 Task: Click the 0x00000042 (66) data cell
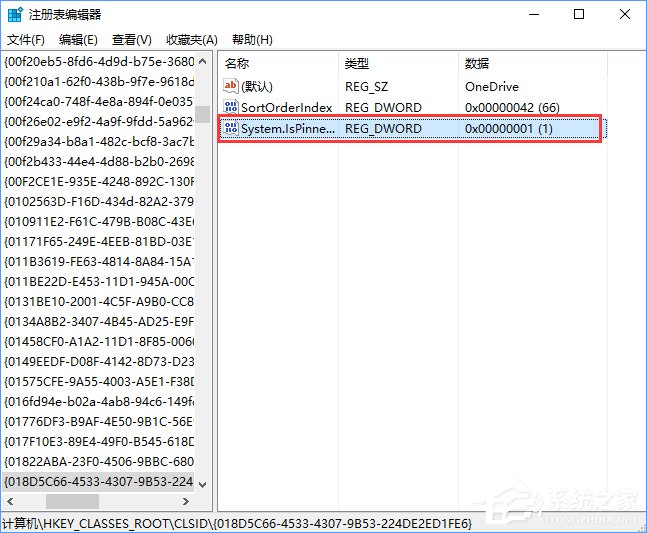512,107
